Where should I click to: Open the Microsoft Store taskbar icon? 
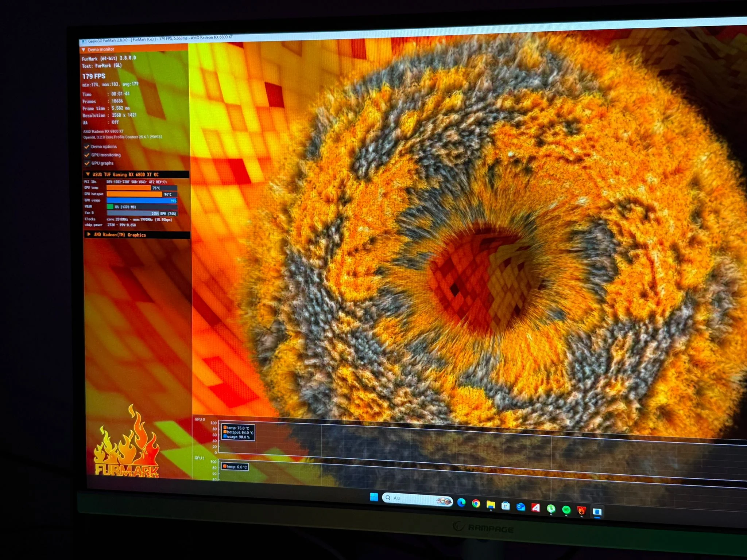(506, 506)
